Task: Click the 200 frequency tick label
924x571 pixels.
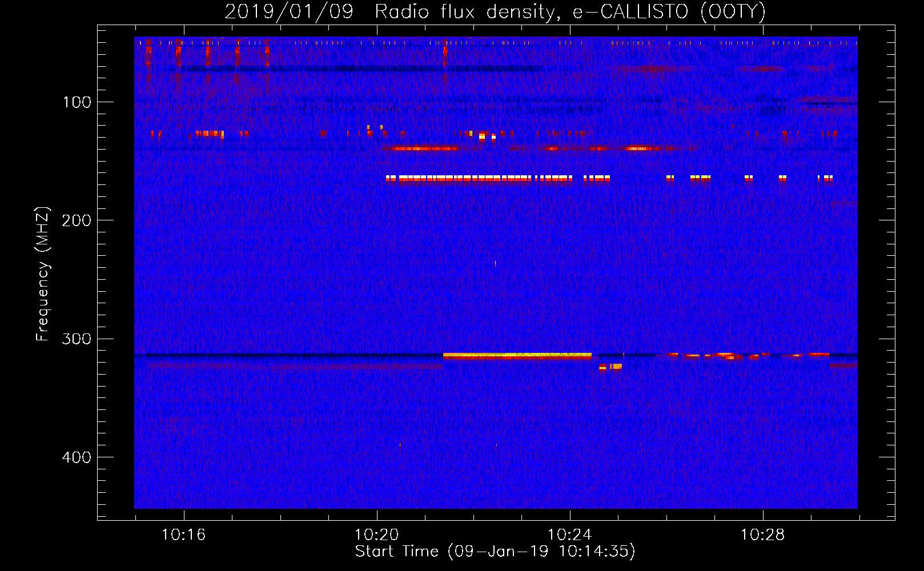Action: pyautogui.click(x=77, y=220)
